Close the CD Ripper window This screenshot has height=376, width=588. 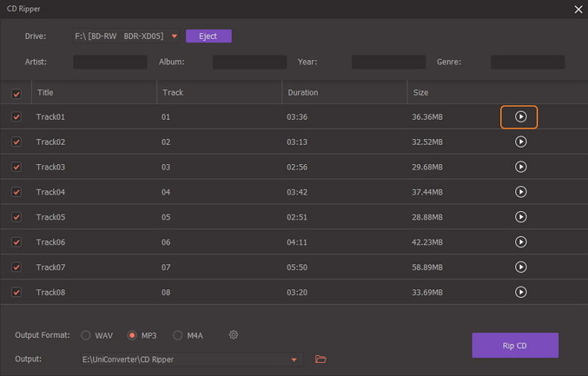578,9
